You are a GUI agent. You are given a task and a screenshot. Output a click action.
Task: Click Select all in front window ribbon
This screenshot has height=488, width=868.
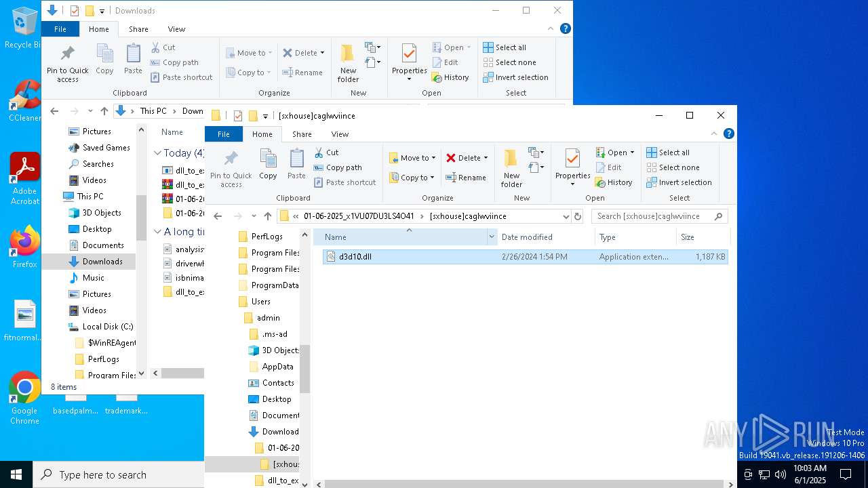(x=668, y=152)
